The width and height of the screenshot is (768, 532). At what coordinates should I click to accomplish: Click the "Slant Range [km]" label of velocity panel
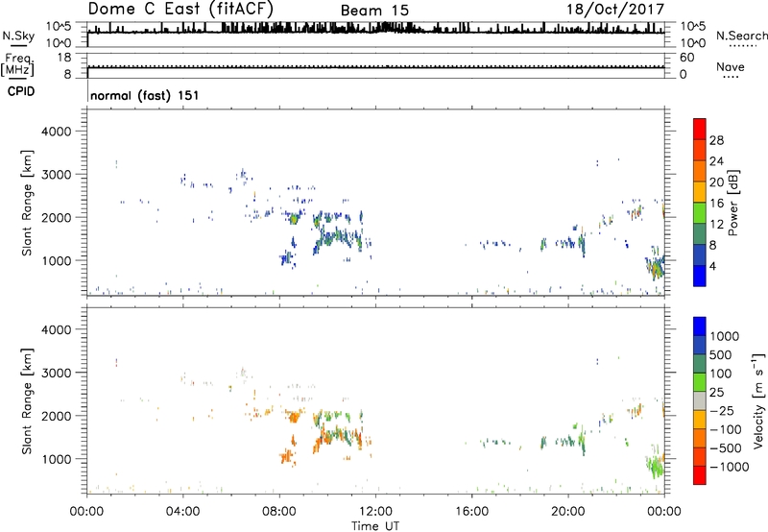27,400
